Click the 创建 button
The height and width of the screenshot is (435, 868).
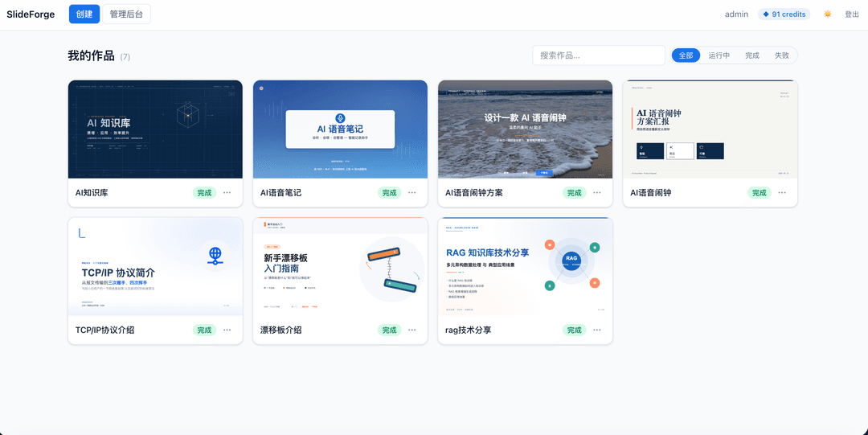tap(84, 14)
